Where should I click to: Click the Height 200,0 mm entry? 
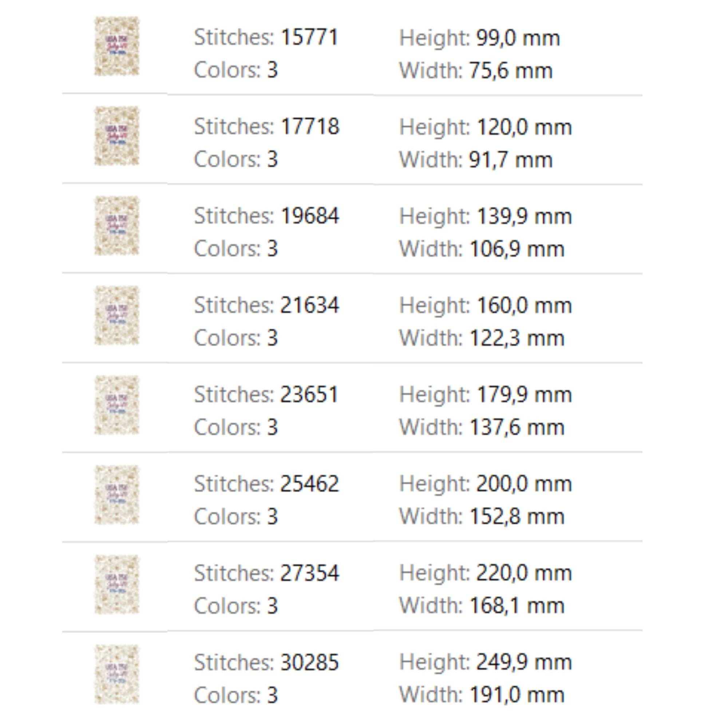pos(485,484)
